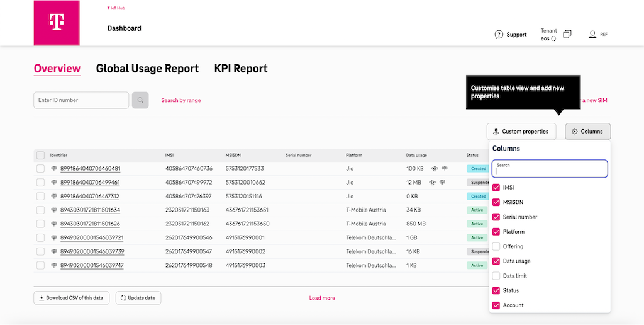This screenshot has height=325, width=644.
Task: Open the Custom properties menu
Action: tap(521, 132)
